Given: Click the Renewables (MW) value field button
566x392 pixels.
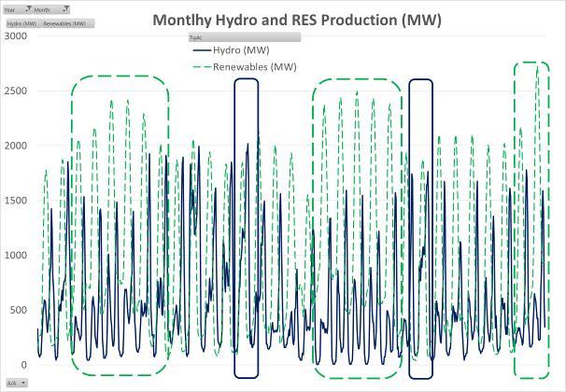Looking at the screenshot, I should point(67,23).
